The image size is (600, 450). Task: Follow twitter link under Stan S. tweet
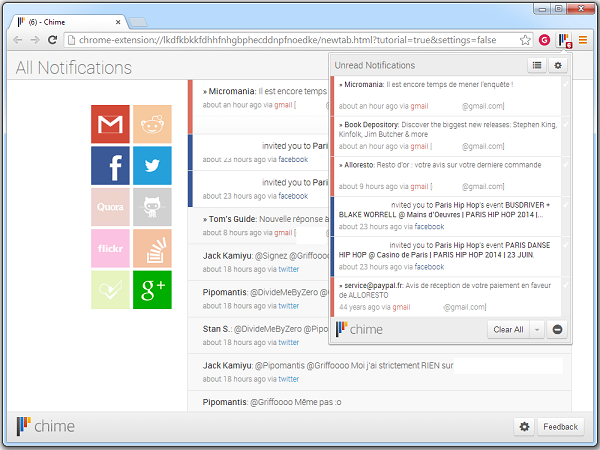[289, 342]
